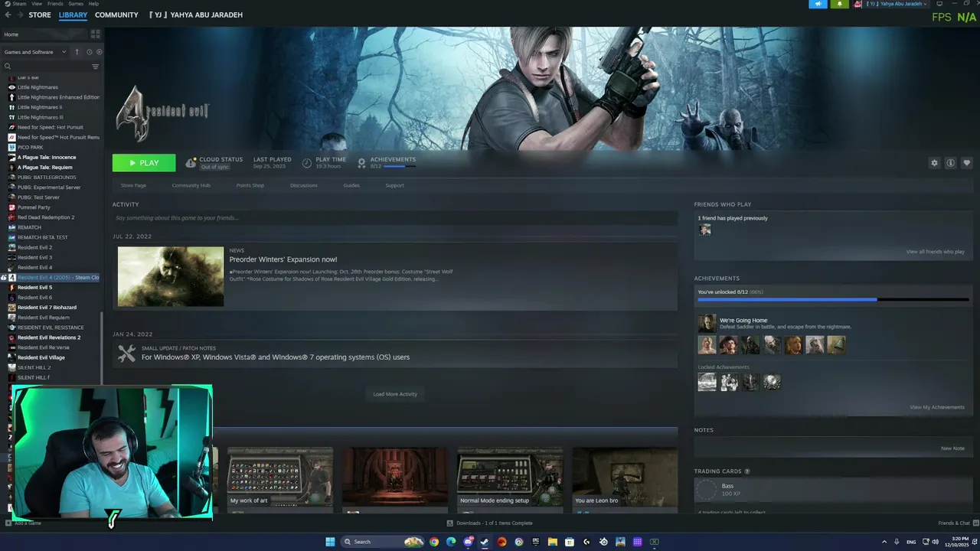Filter library by ready to play icon
The height and width of the screenshot is (551, 980).
pyautogui.click(x=99, y=52)
